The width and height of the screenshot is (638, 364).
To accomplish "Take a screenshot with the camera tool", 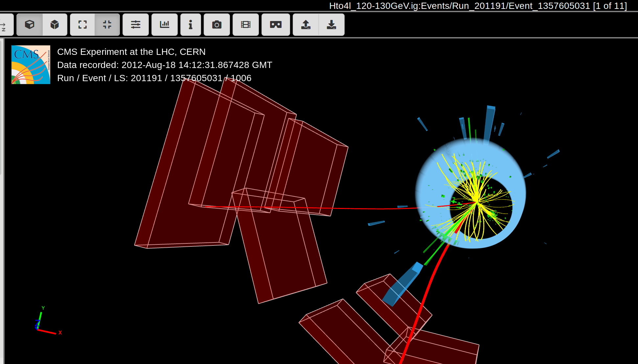I will point(217,24).
